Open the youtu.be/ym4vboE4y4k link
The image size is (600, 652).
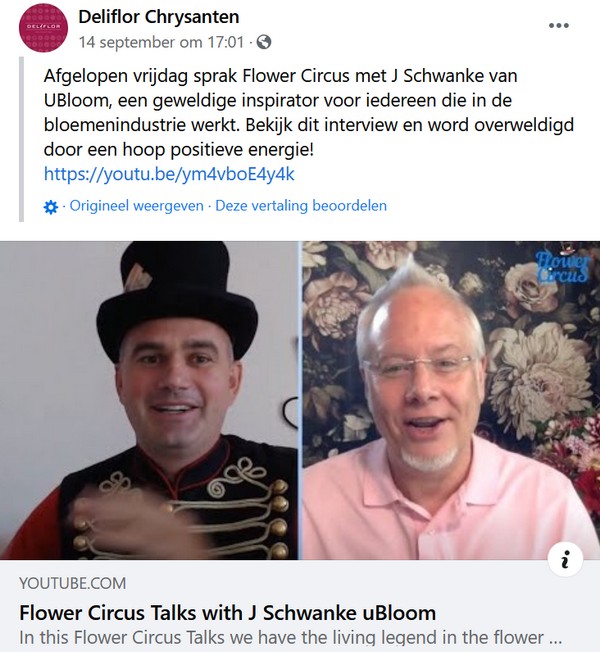pyautogui.click(x=169, y=174)
